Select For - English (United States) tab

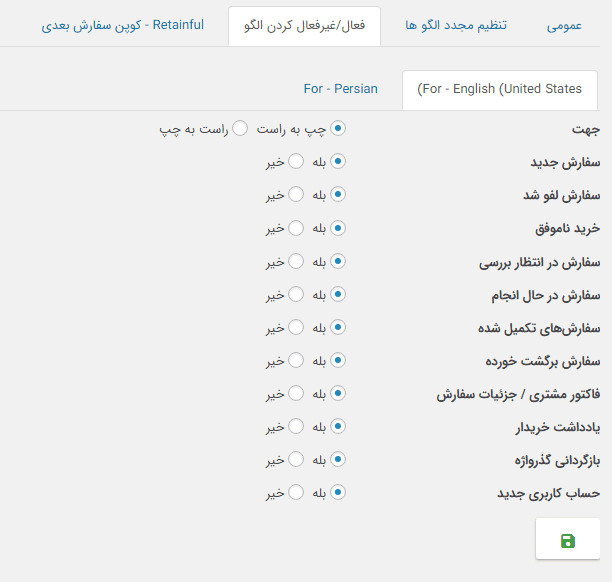pyautogui.click(x=500, y=89)
